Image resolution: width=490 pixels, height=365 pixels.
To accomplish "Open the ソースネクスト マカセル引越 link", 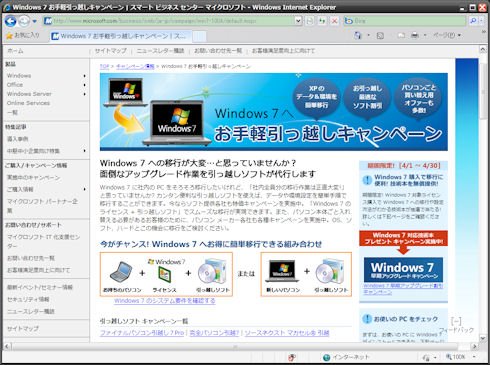I will click(287, 333).
